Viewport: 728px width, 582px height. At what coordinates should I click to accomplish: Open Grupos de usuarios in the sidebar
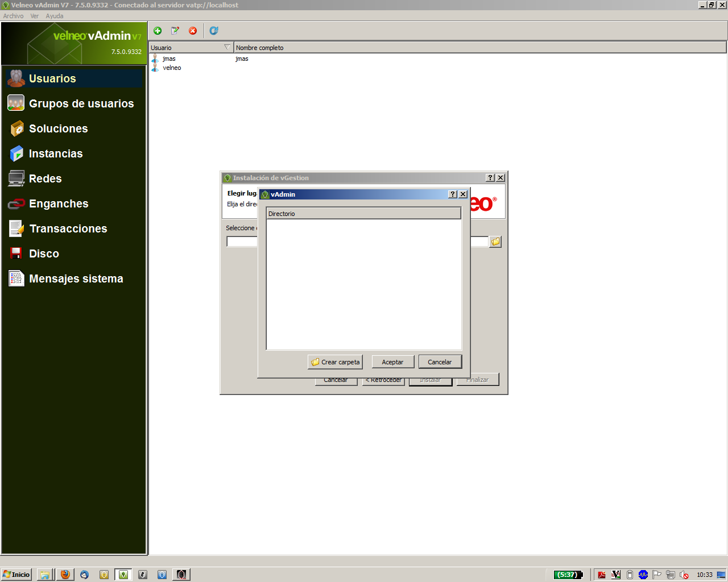74,103
